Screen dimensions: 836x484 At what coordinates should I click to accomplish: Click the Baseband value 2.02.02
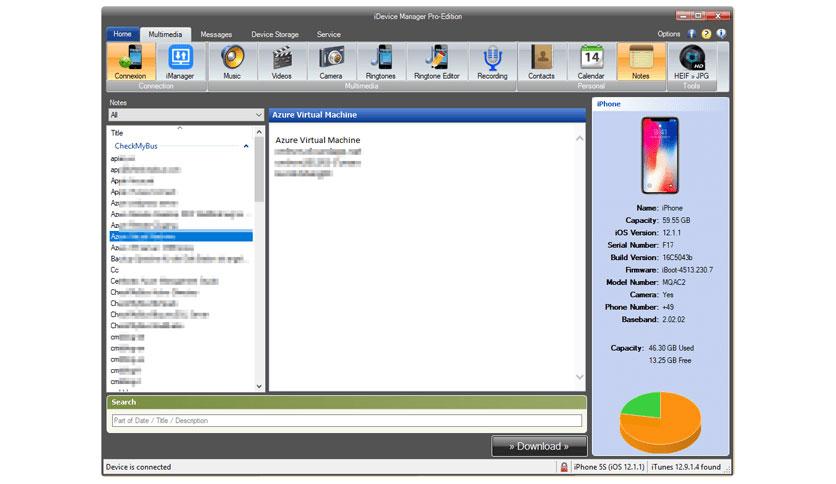(x=673, y=320)
